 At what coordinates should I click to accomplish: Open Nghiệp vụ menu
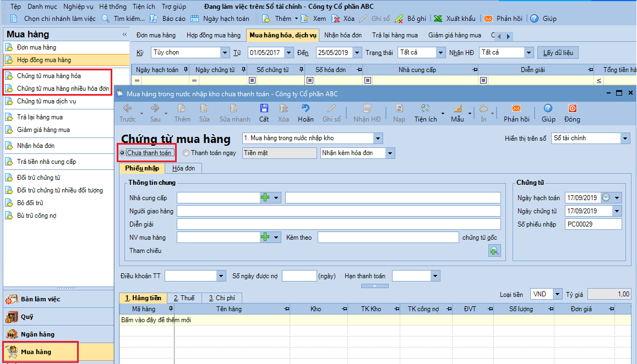78,7
